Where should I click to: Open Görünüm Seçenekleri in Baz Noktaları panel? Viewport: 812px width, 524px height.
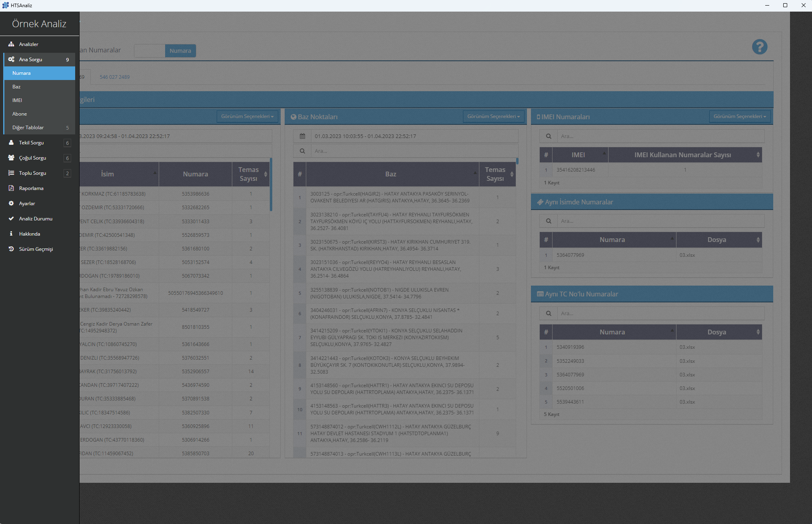pyautogui.click(x=493, y=116)
